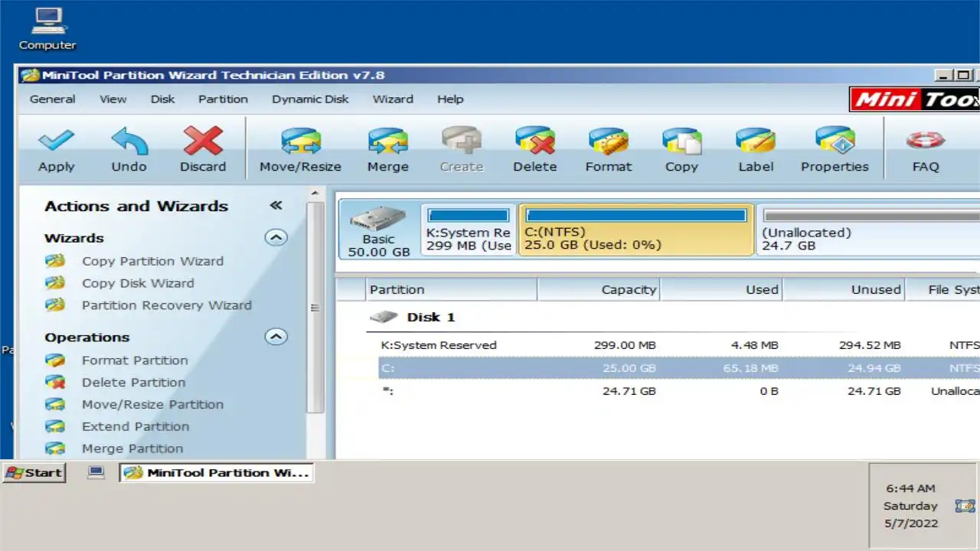This screenshot has width=980, height=551.
Task: Sort by the Used column header
Action: (721, 289)
